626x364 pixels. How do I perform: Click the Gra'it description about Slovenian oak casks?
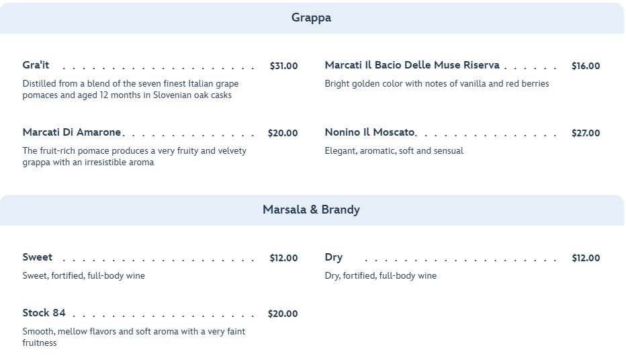point(130,89)
